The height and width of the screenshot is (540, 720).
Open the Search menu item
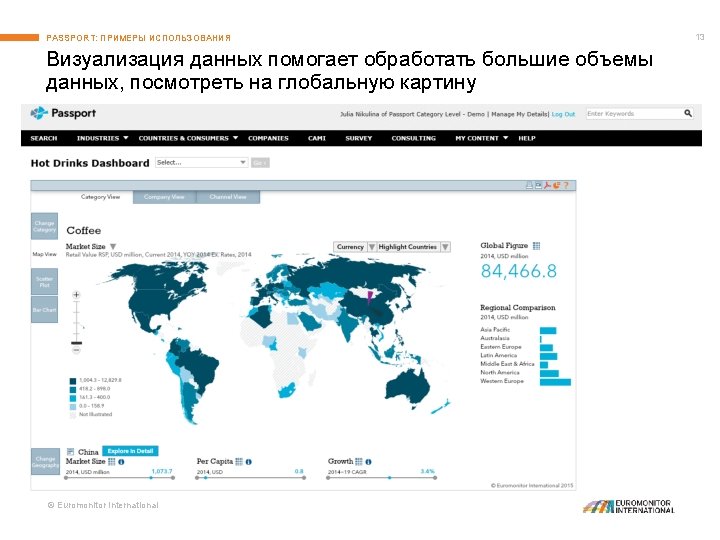point(44,138)
